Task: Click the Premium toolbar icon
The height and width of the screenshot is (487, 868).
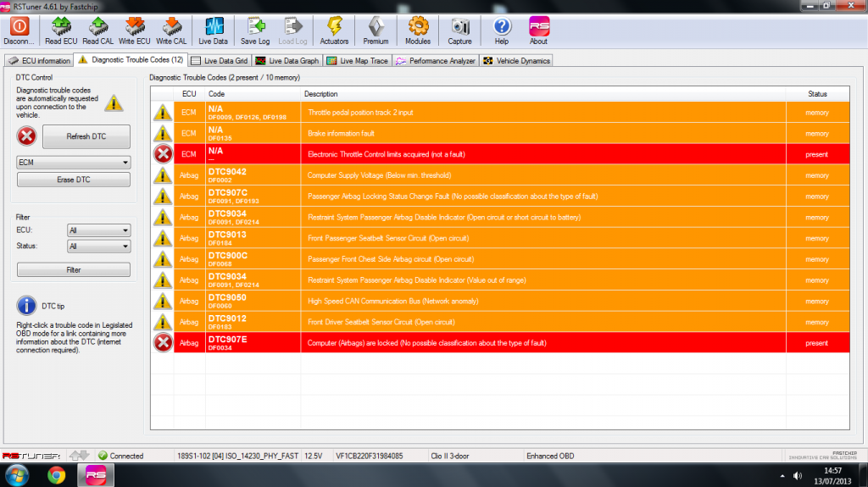Action: coord(376,26)
